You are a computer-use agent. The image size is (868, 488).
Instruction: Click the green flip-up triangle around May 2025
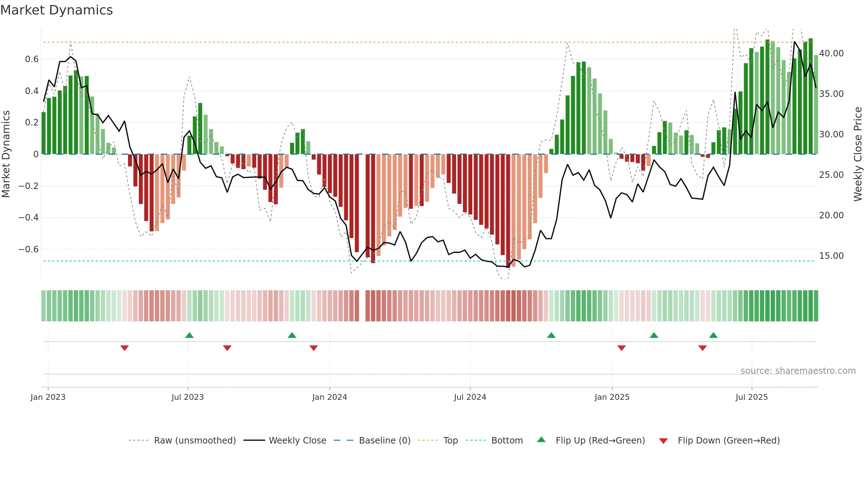point(713,335)
